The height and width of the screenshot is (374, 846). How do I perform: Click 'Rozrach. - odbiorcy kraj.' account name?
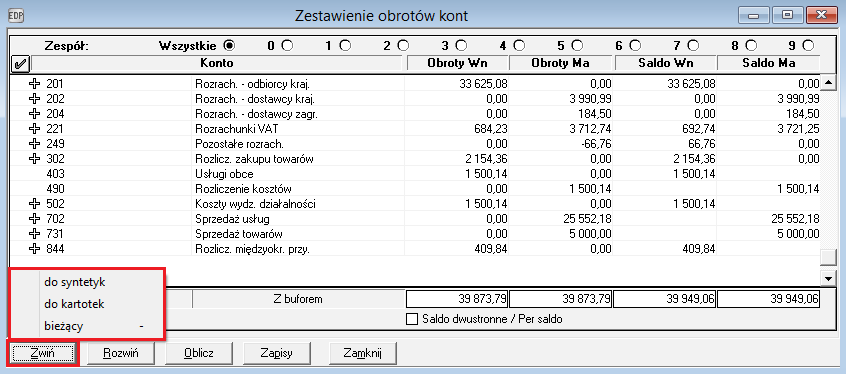254,84
